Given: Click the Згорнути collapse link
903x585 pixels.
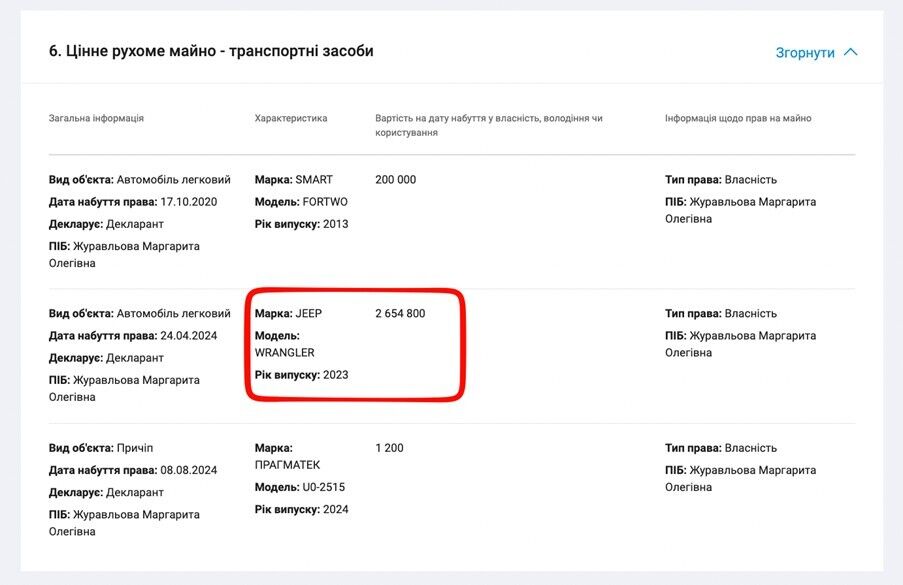Looking at the screenshot, I should (x=805, y=53).
